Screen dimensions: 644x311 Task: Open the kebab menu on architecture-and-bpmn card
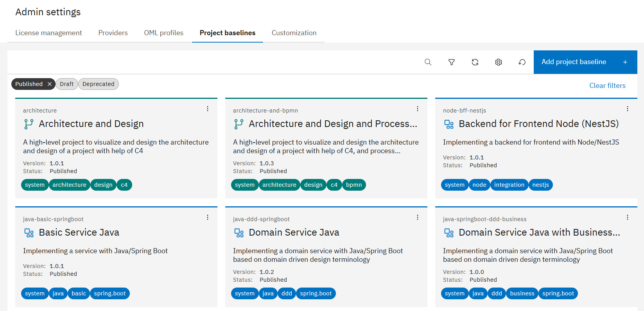point(418,109)
